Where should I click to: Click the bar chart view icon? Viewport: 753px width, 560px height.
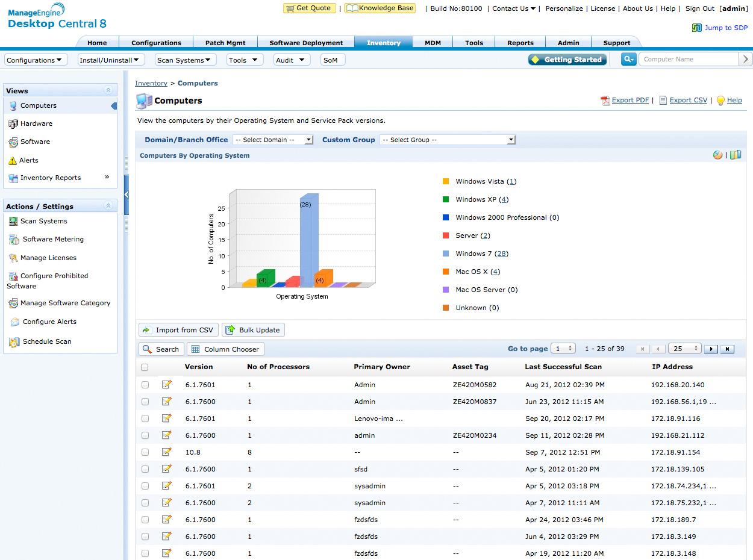coord(736,155)
